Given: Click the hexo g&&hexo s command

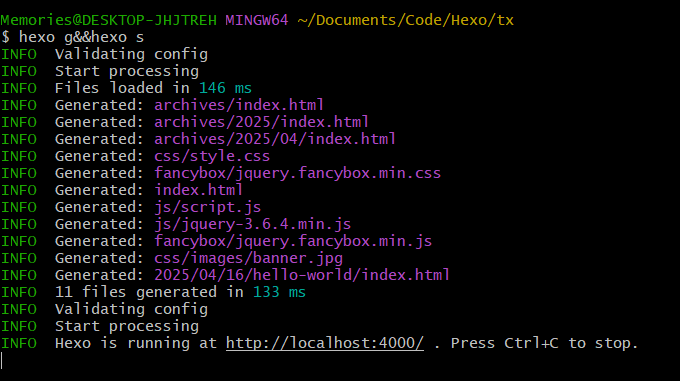Looking at the screenshot, I should pyautogui.click(x=81, y=37).
